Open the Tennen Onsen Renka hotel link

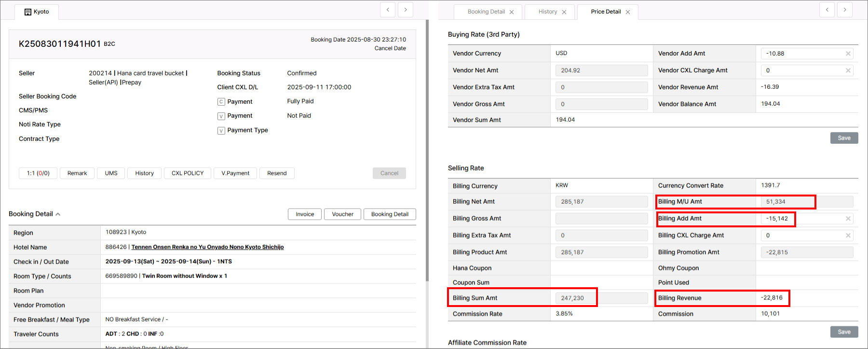tap(207, 247)
